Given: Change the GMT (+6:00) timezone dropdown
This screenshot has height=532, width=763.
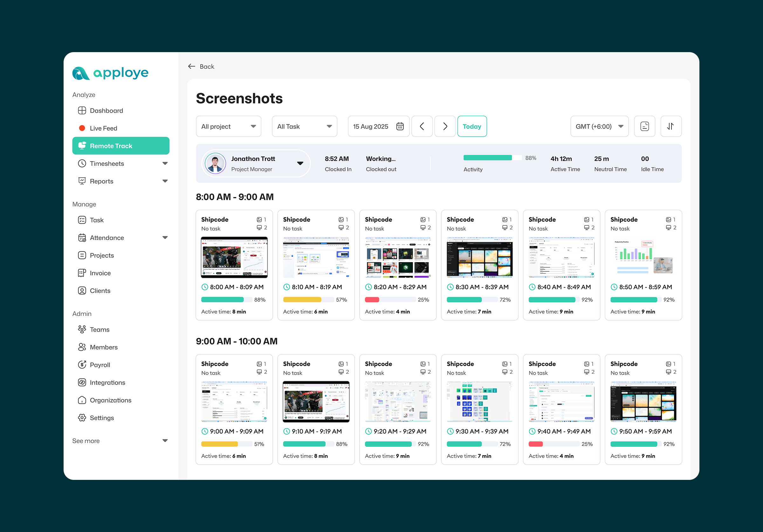Looking at the screenshot, I should pyautogui.click(x=599, y=126).
